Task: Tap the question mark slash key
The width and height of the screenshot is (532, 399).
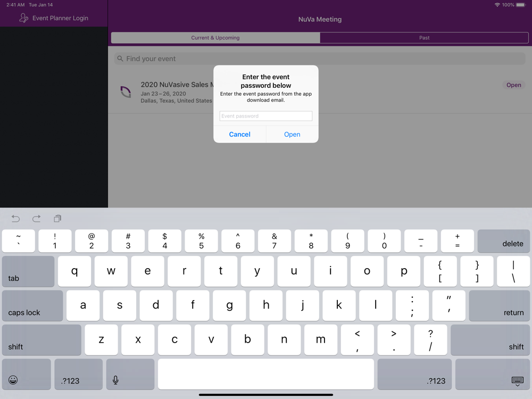Action: [430, 340]
